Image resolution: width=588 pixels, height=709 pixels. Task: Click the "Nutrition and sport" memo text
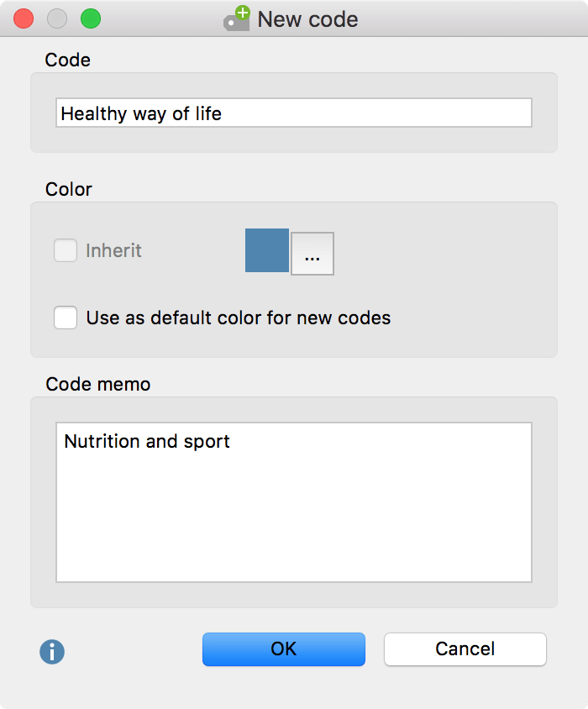pyautogui.click(x=147, y=441)
